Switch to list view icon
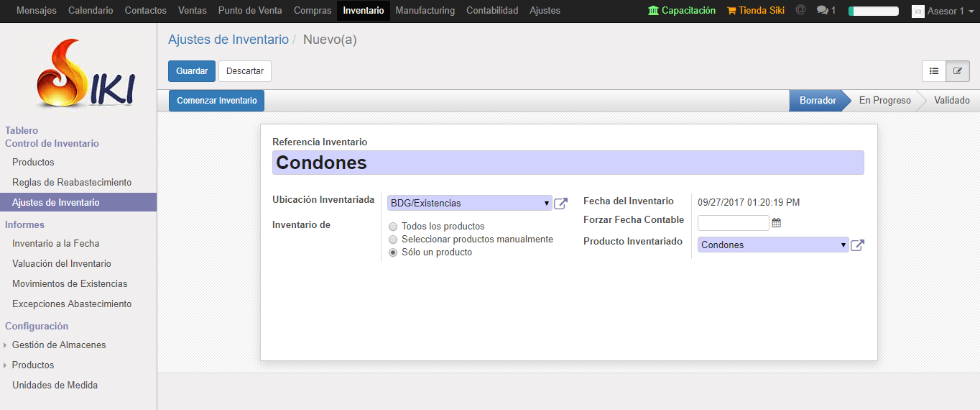This screenshot has width=980, height=410. click(x=934, y=71)
